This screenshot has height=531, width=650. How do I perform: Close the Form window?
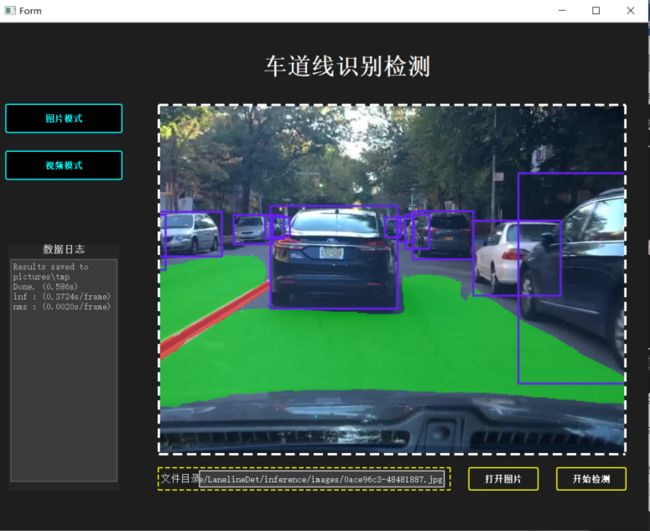click(631, 10)
